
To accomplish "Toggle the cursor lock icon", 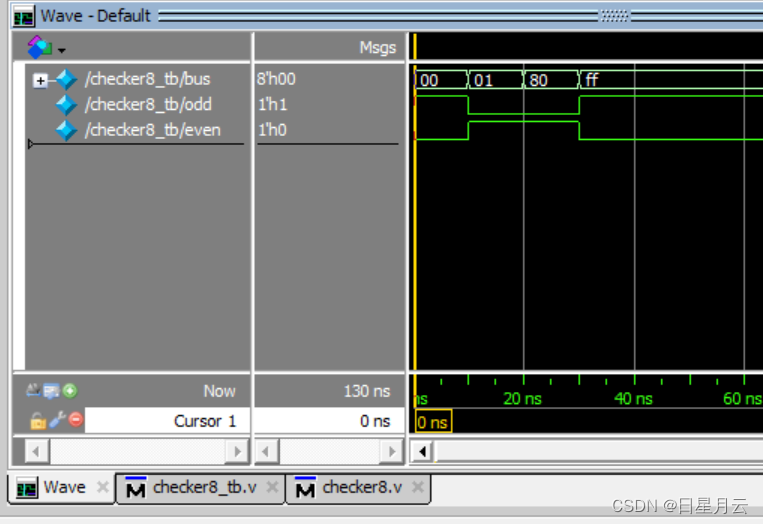I will [38, 420].
